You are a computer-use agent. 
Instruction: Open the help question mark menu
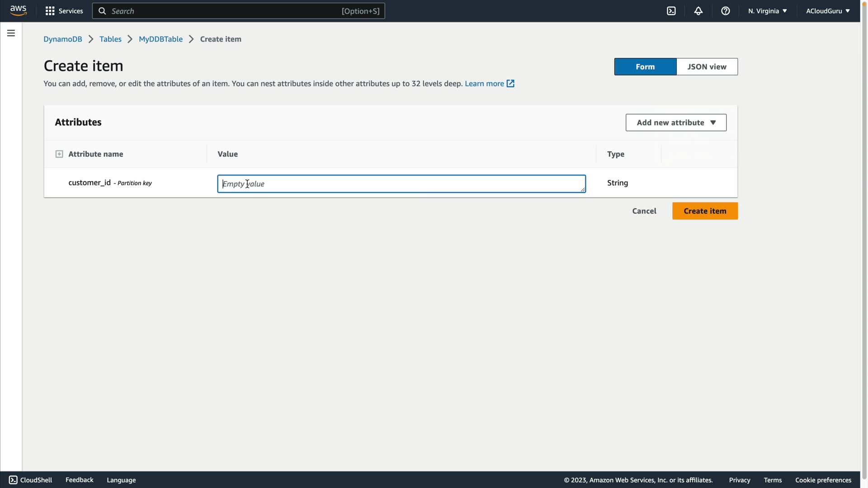(x=726, y=11)
